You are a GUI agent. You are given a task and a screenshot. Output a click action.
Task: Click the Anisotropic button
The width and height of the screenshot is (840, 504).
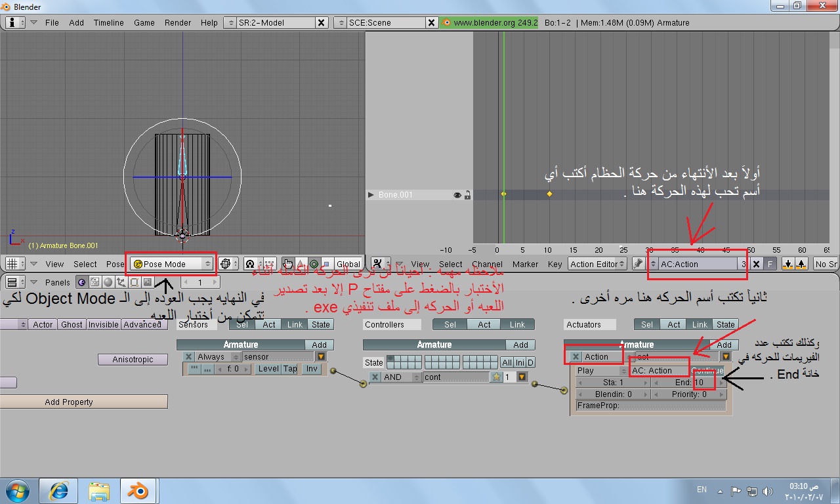coord(133,360)
